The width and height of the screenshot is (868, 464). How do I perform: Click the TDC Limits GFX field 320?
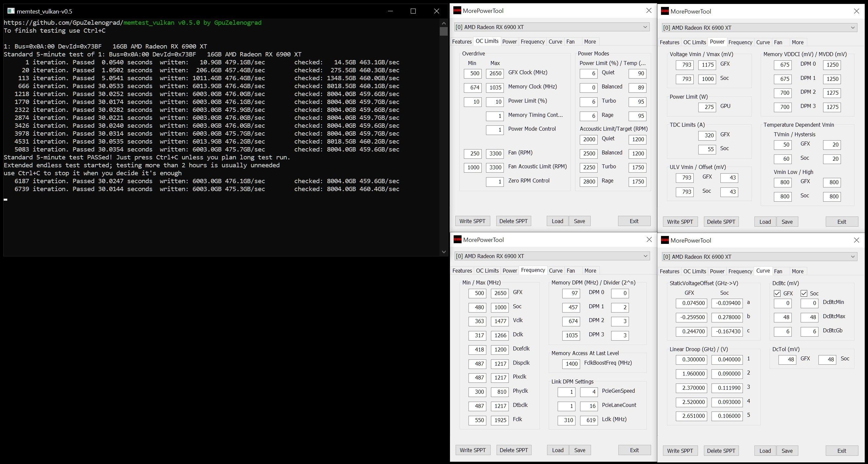[x=707, y=135]
